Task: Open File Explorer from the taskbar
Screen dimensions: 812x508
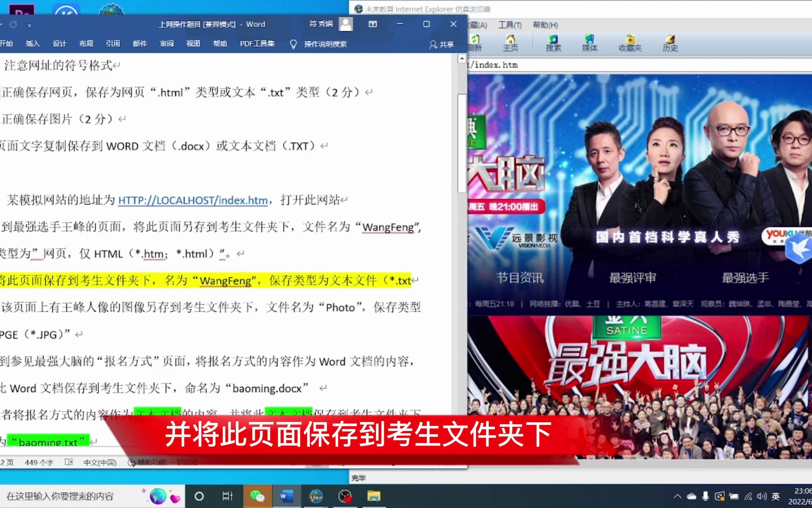Action: click(374, 497)
